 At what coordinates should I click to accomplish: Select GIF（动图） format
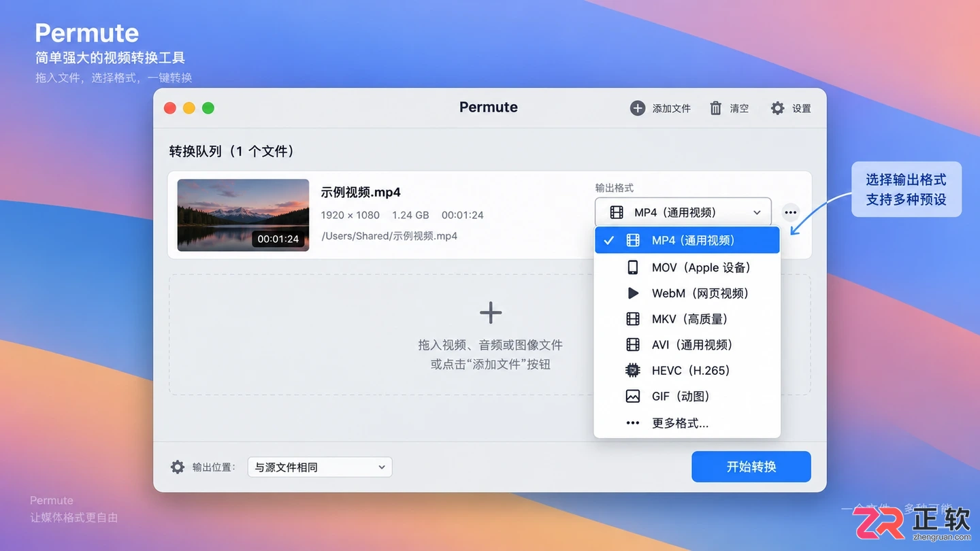pos(687,397)
